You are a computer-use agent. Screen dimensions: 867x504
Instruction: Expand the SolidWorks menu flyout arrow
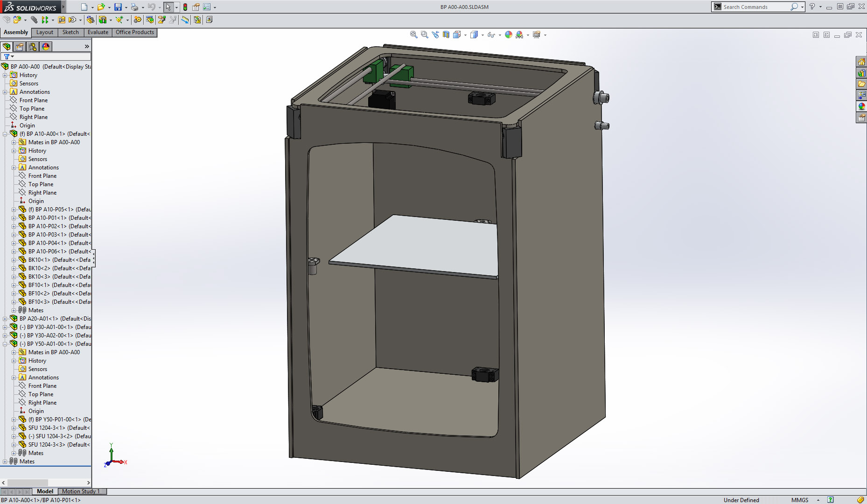63,7
